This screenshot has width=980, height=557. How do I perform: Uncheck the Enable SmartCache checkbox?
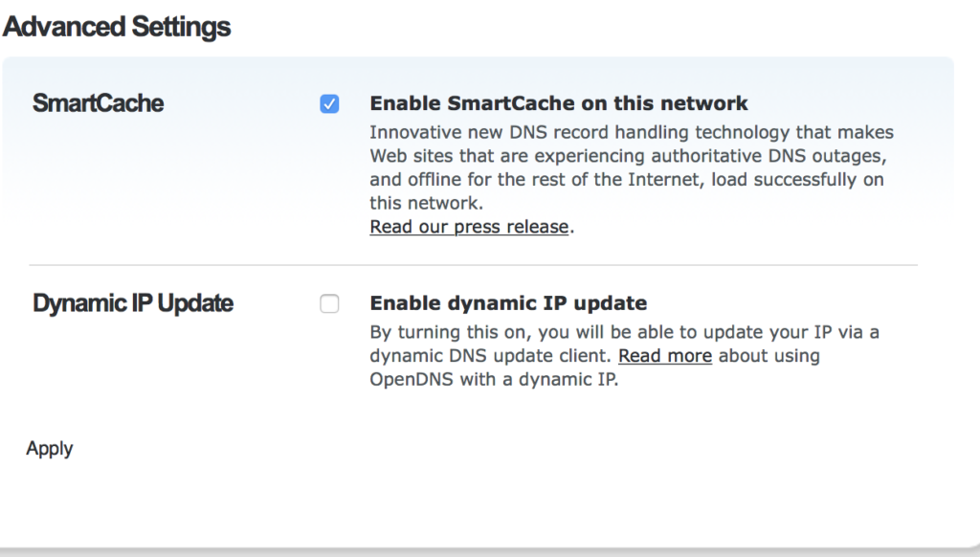pos(329,104)
